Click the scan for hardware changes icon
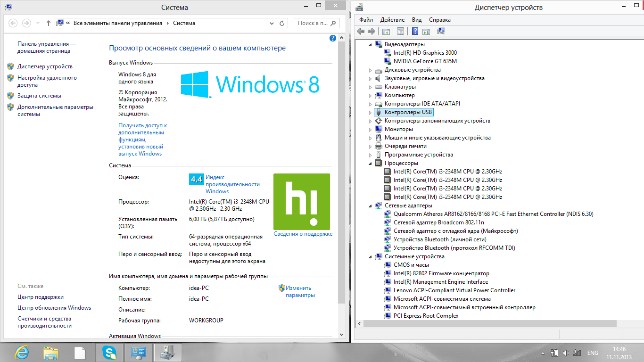Image resolution: width=644 pixels, height=362 pixels. click(x=441, y=31)
